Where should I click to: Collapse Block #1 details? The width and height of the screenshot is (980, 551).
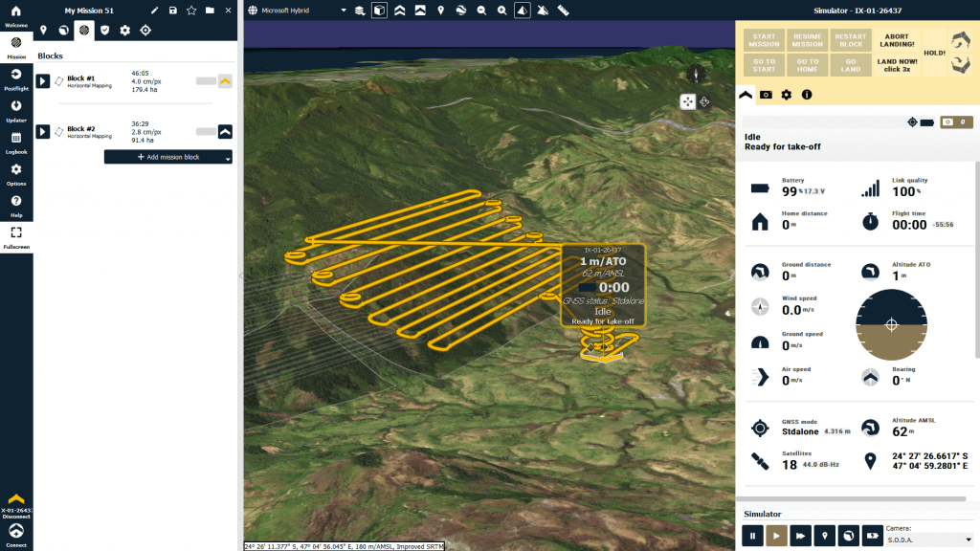(x=223, y=81)
